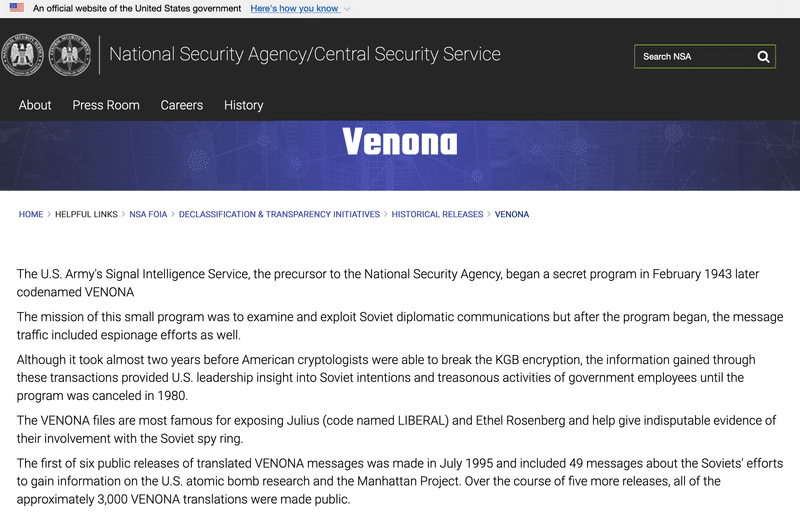Click the NSA eagle seal logo

point(21,55)
